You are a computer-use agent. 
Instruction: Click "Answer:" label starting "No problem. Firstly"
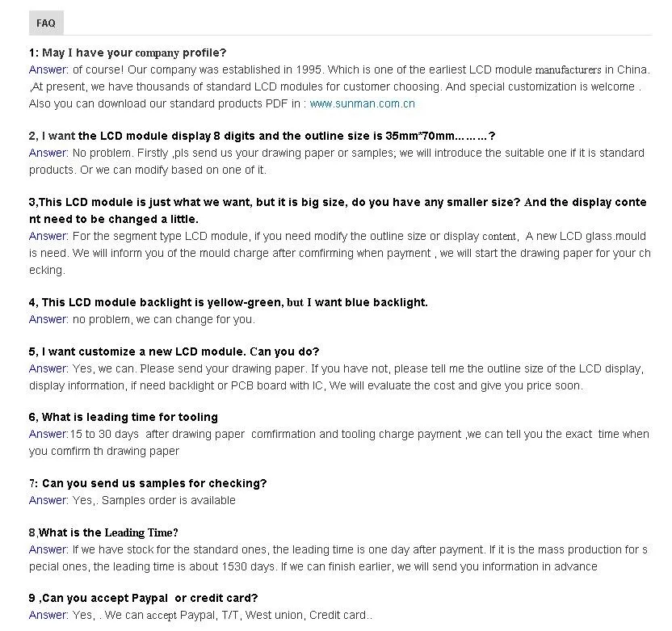tap(48, 153)
